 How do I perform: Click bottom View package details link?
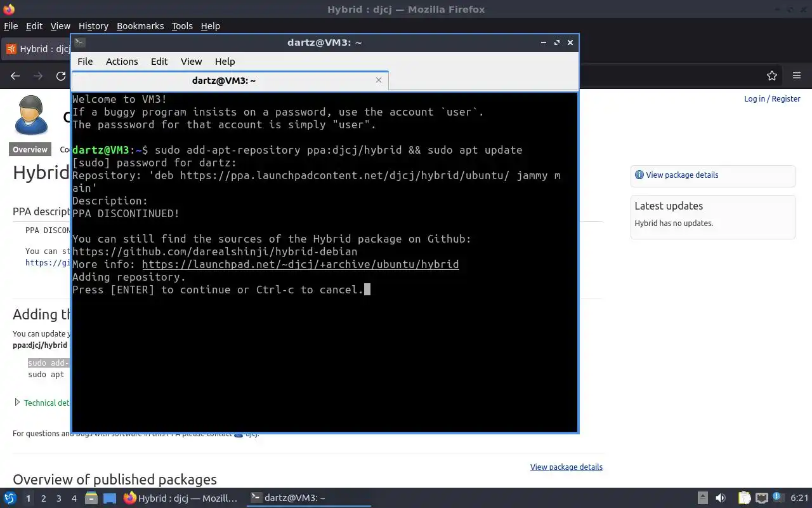566,467
